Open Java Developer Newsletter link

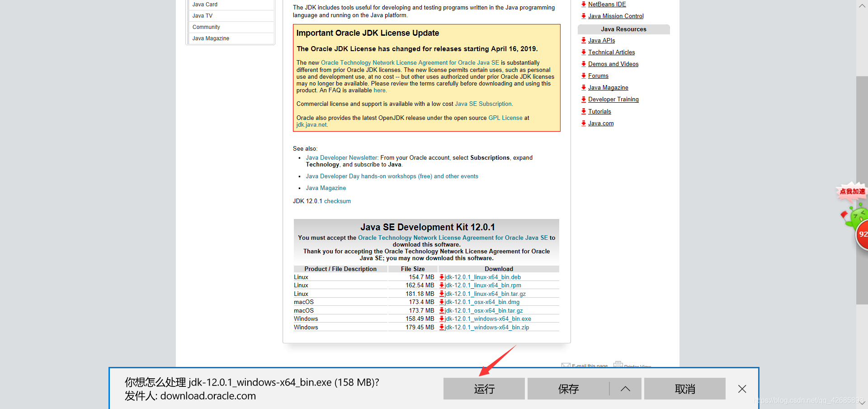point(342,158)
